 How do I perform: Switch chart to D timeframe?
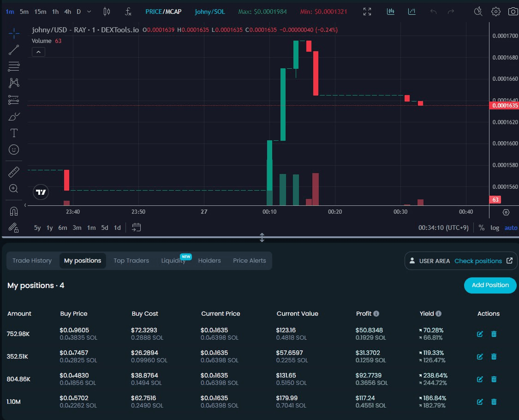79,12
